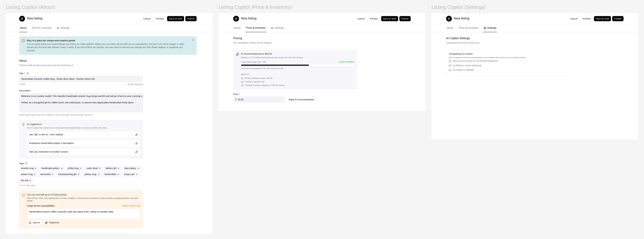This screenshot has width=644, height=239.
Task: Switch to the Price & Inventory tab
Action: [x=42, y=28]
